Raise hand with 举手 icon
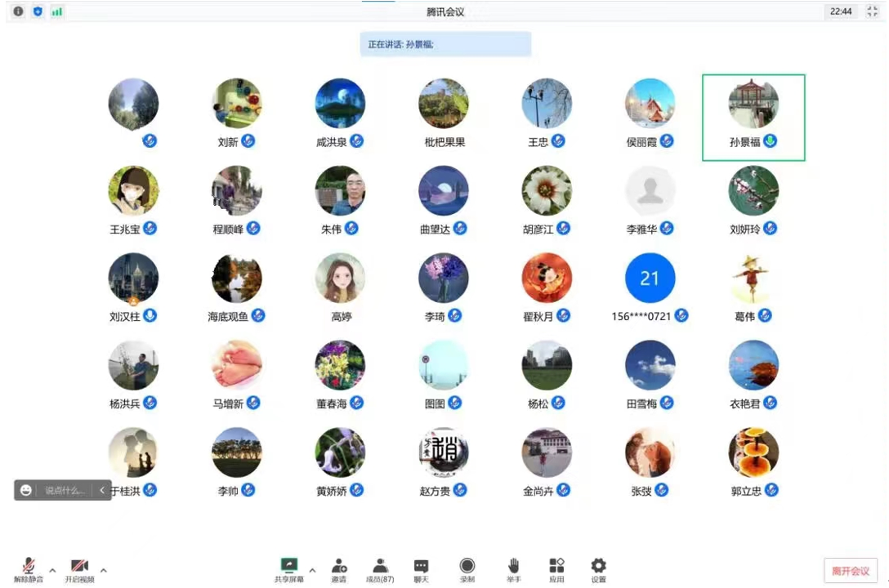The image size is (889, 588). [514, 570]
